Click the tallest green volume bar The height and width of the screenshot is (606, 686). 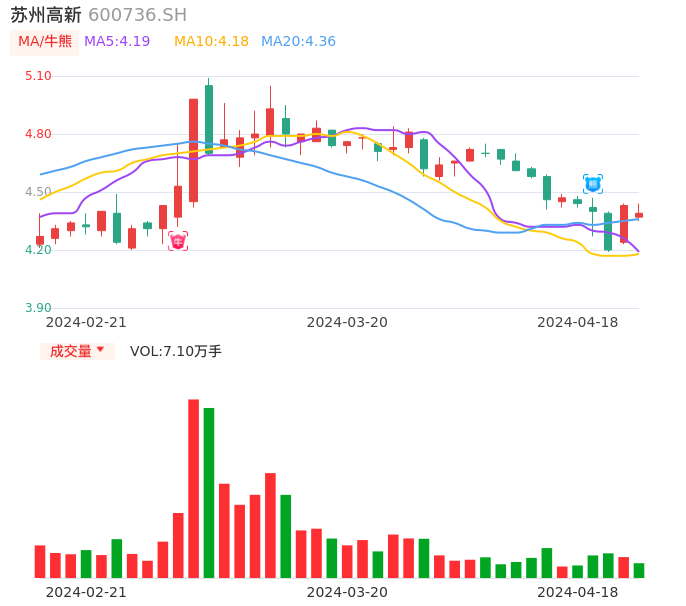[x=209, y=492]
